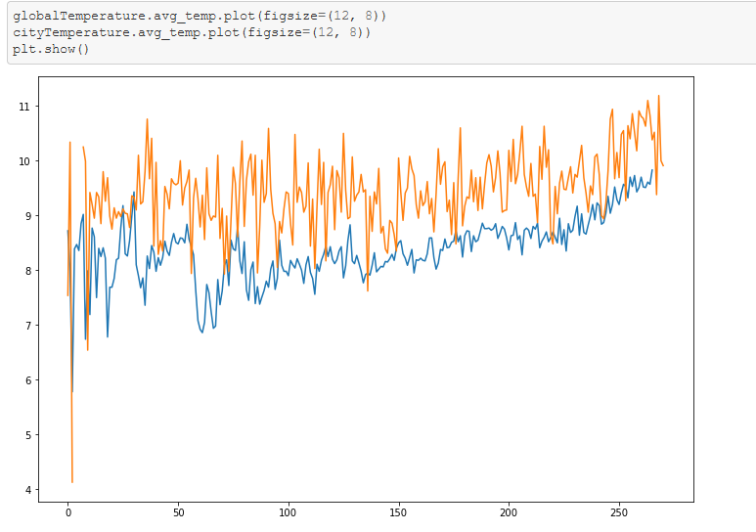Screen dimensions: 756x532
Task: Click x-axis tick label 100
Action: 288,512
